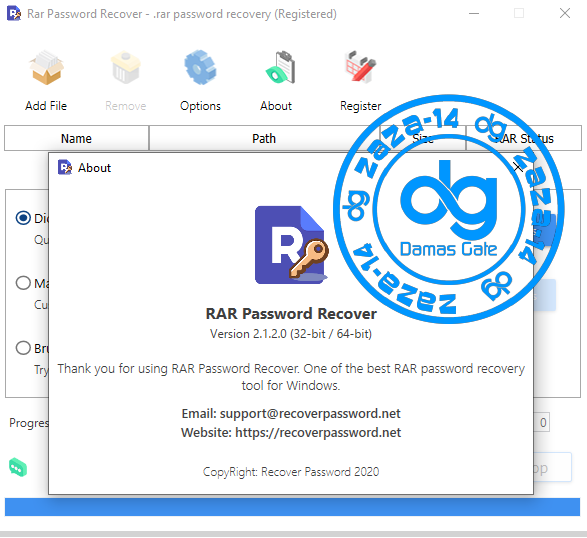Select the Brute-force attack radio button

click(23, 348)
